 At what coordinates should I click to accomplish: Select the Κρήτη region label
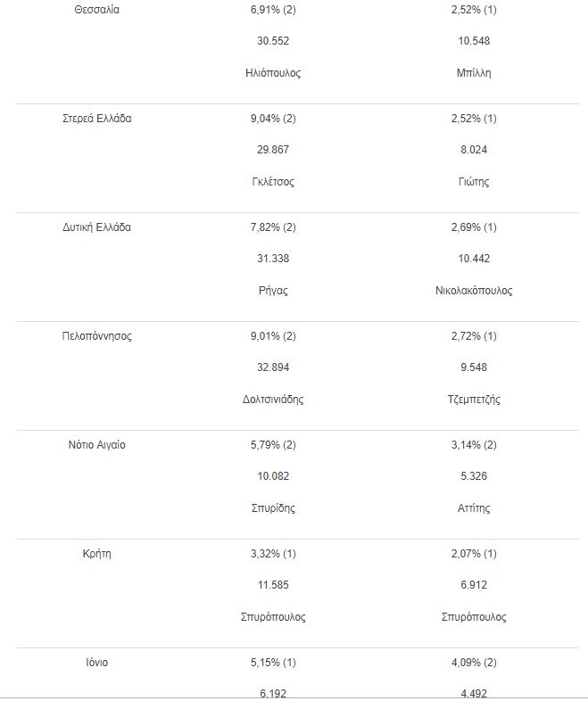coord(97,554)
